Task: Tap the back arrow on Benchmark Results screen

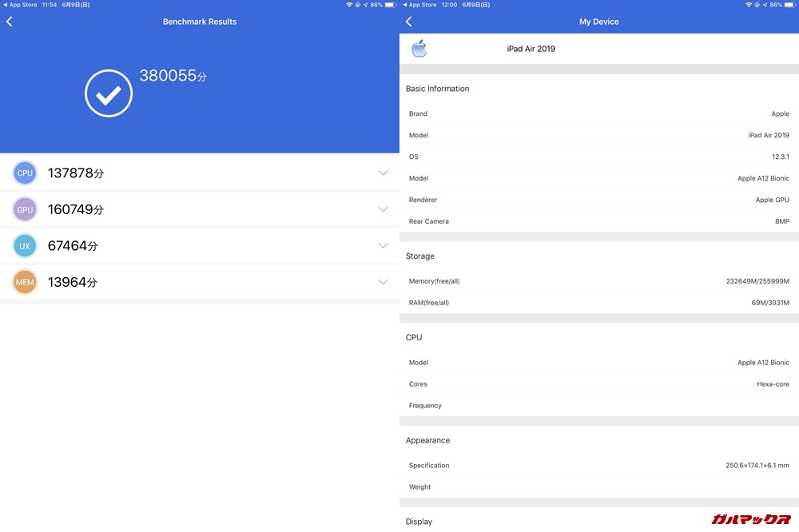Action: (x=10, y=22)
